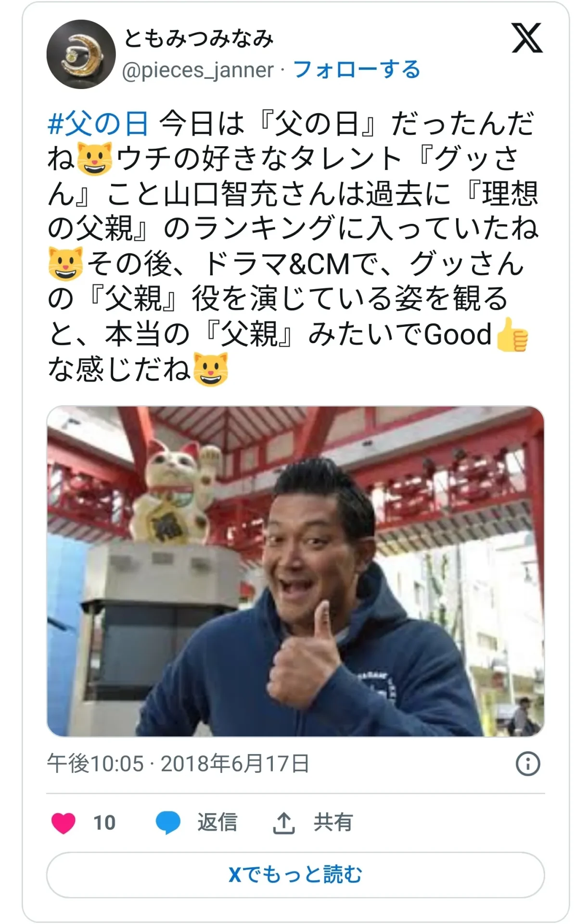Like the tweet with the heart icon

(64, 822)
